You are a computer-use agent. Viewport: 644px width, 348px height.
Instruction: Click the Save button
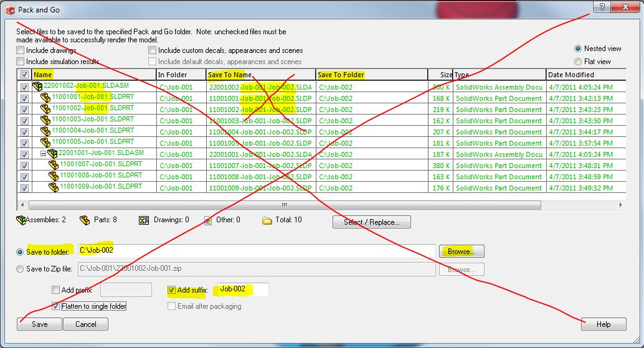39,324
